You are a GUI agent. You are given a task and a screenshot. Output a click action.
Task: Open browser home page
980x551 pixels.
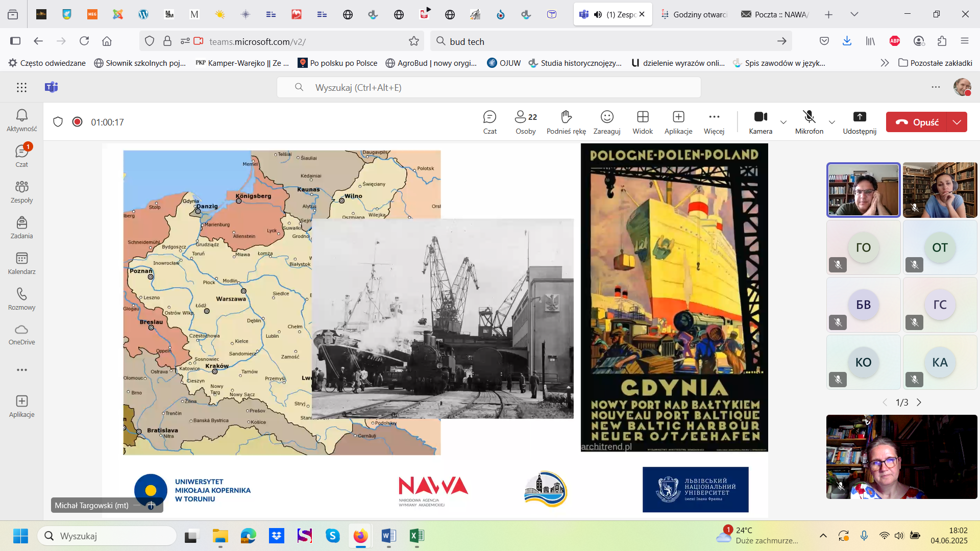click(107, 41)
